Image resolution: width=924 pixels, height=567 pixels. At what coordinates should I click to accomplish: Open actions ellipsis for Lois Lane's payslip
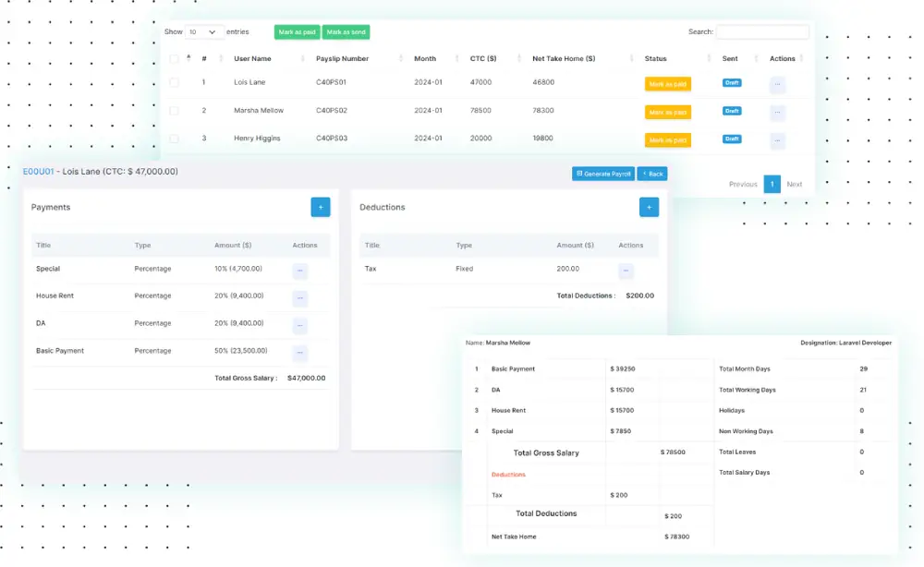777,84
